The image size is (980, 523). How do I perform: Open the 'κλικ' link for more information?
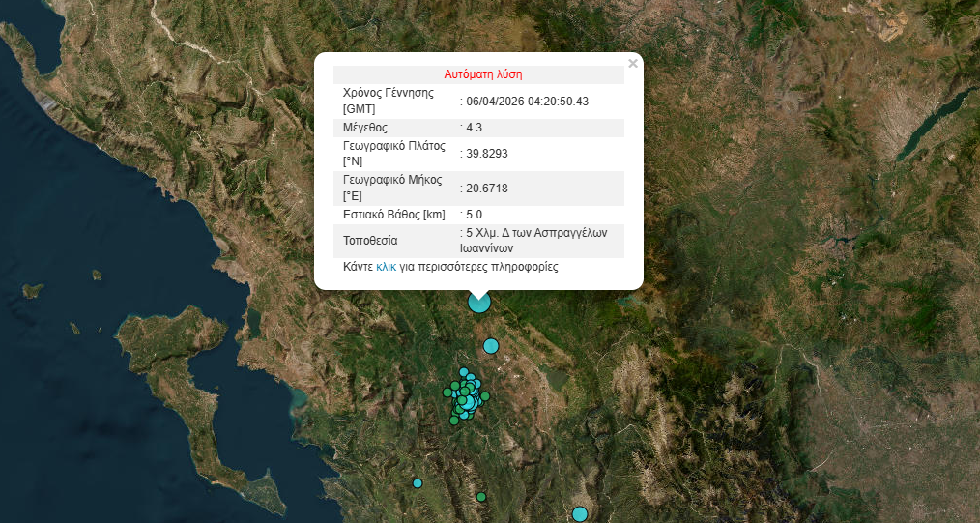tap(386, 266)
